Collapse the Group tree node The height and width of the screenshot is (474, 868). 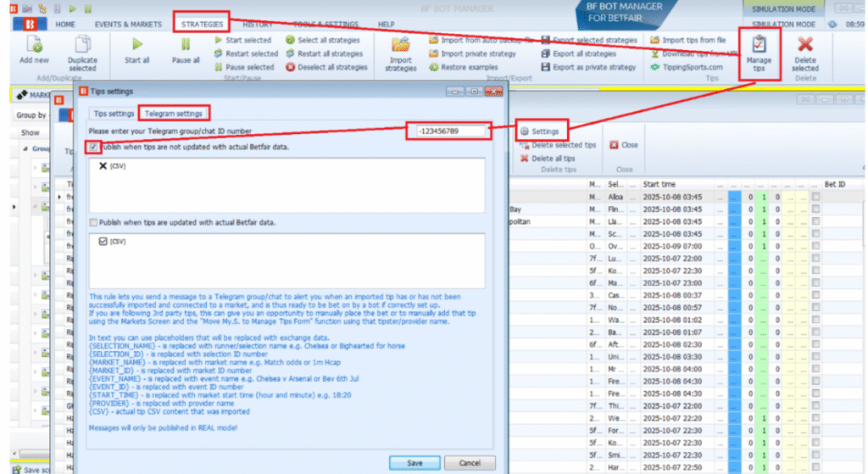point(25,148)
